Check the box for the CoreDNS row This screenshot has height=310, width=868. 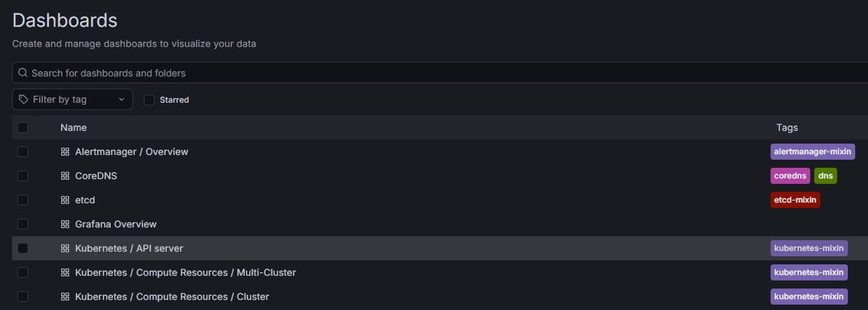23,176
